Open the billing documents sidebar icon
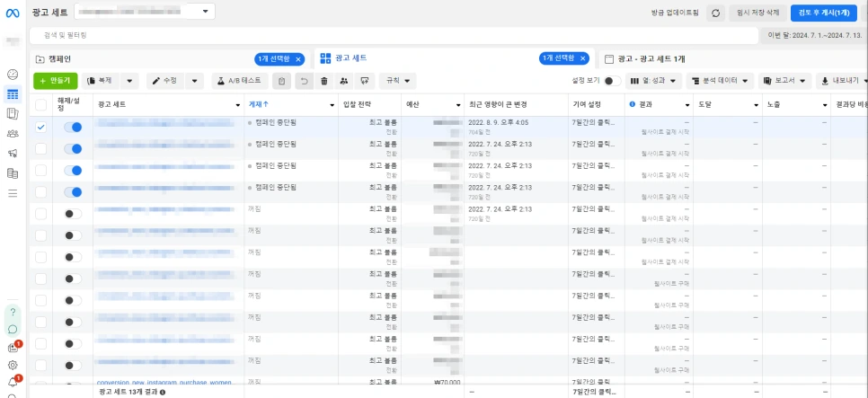Viewport: 868px width, 398px height. pyautogui.click(x=13, y=173)
